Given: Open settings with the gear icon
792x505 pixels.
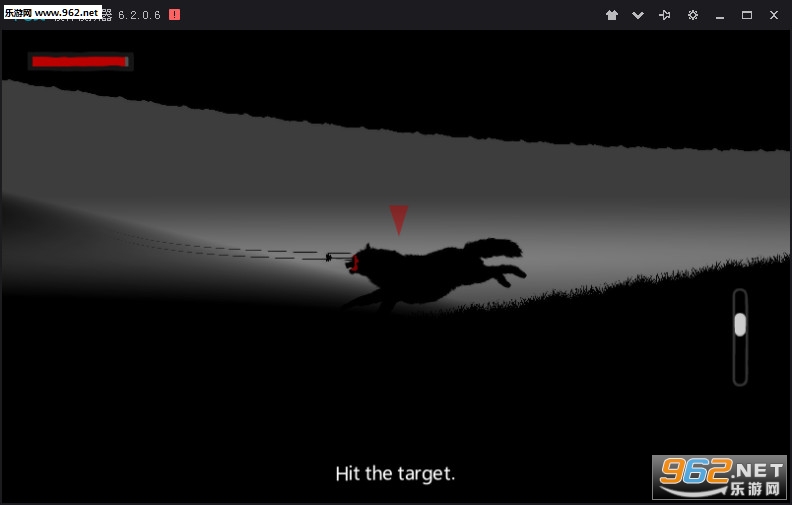Looking at the screenshot, I should pos(692,15).
